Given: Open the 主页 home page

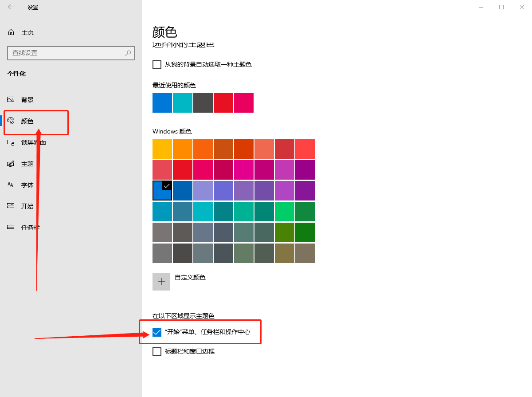Looking at the screenshot, I should [x=21, y=32].
